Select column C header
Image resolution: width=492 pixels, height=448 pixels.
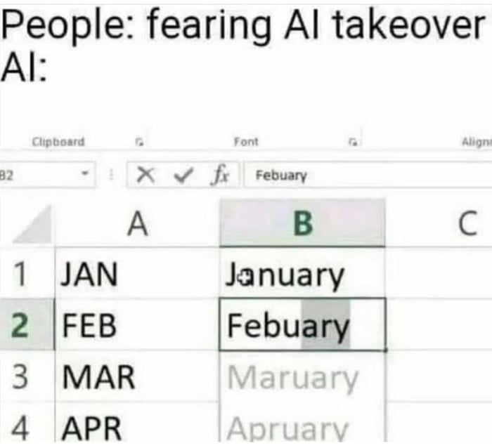tap(466, 225)
